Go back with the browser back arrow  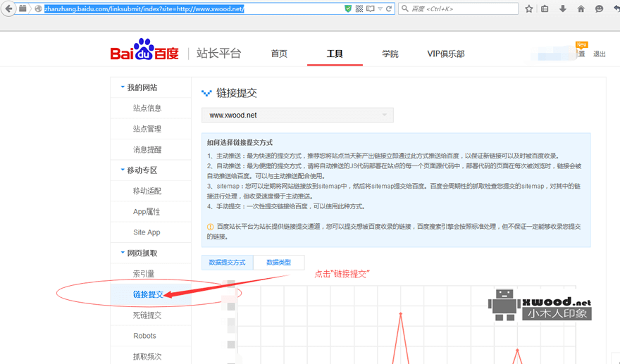[8, 8]
